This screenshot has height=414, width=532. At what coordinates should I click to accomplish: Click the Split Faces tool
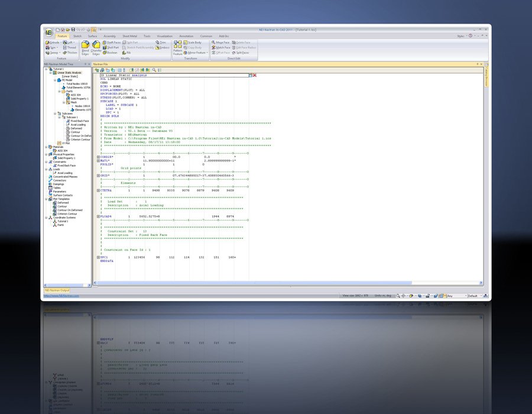point(241,53)
